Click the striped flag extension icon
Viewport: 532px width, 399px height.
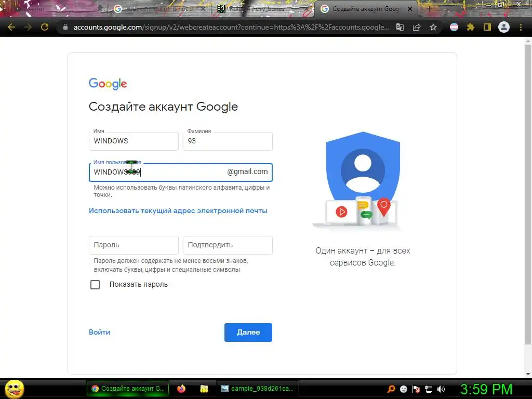(454, 27)
